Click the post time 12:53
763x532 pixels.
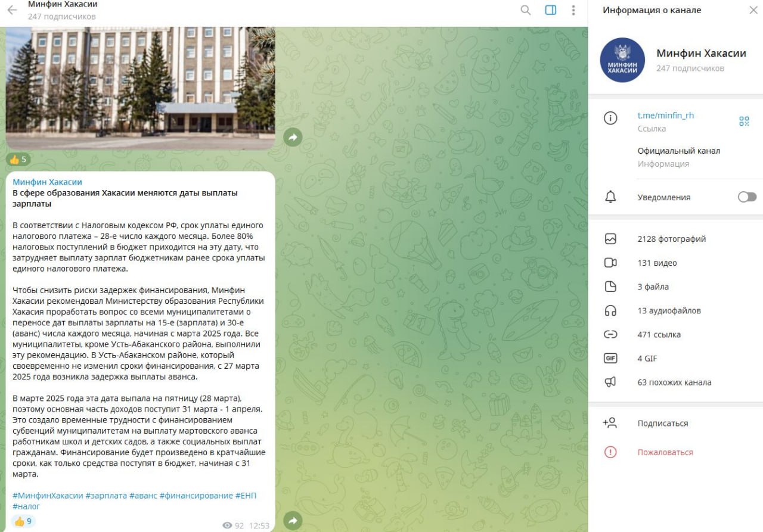(x=259, y=525)
